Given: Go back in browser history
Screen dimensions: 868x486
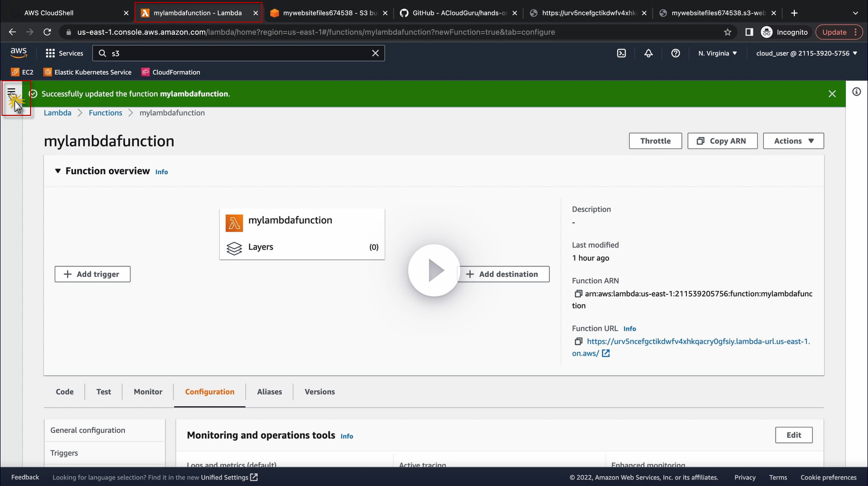Looking at the screenshot, I should (x=13, y=32).
